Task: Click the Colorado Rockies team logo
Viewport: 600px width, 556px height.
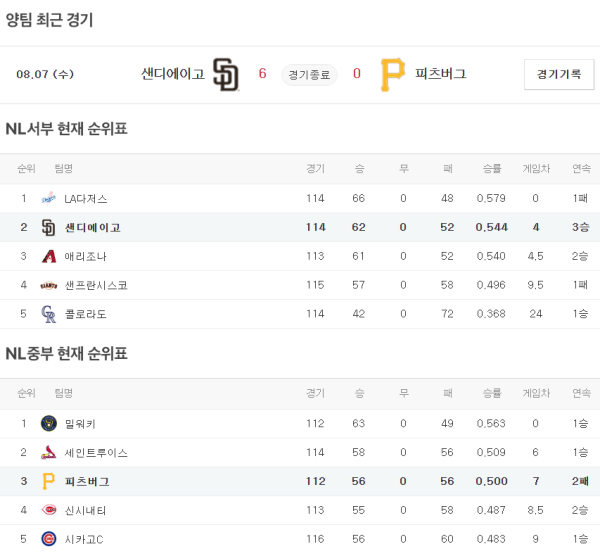Action: tap(48, 315)
